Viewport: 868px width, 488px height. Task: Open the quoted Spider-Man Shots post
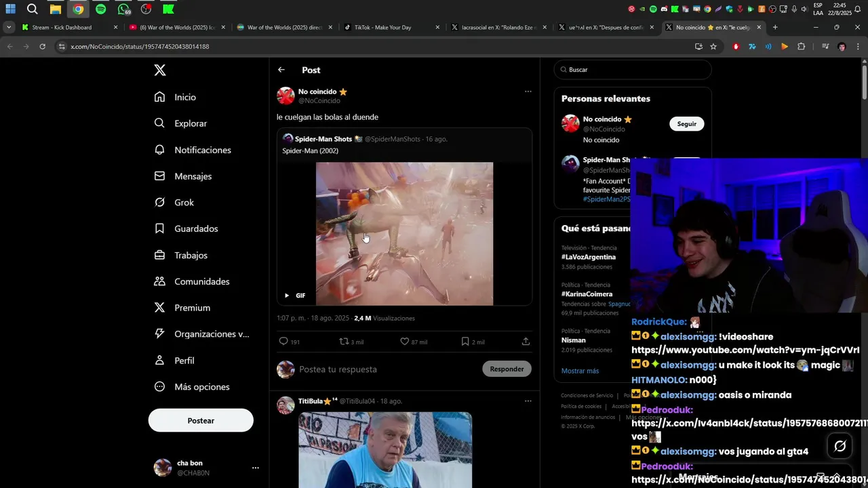click(x=404, y=216)
